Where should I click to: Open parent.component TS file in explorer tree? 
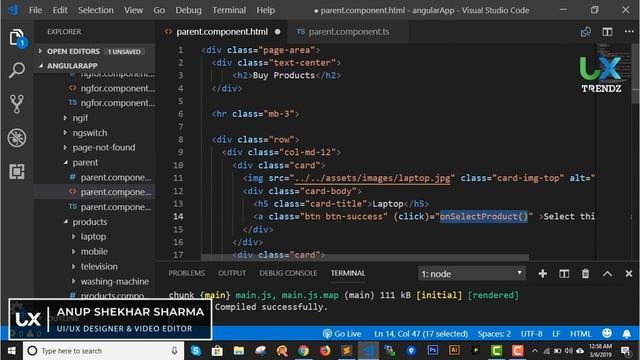tap(110, 207)
